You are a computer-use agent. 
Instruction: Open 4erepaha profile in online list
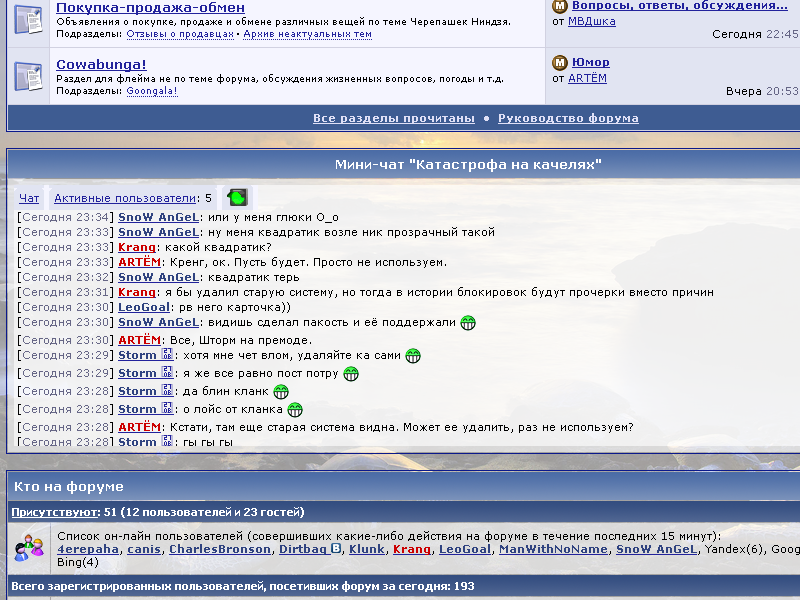click(88, 549)
